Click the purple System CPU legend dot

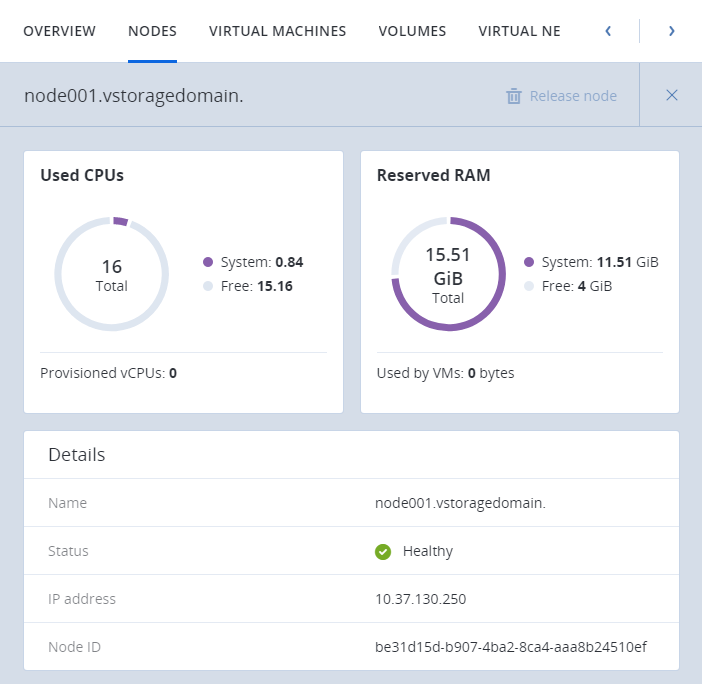tap(208, 262)
